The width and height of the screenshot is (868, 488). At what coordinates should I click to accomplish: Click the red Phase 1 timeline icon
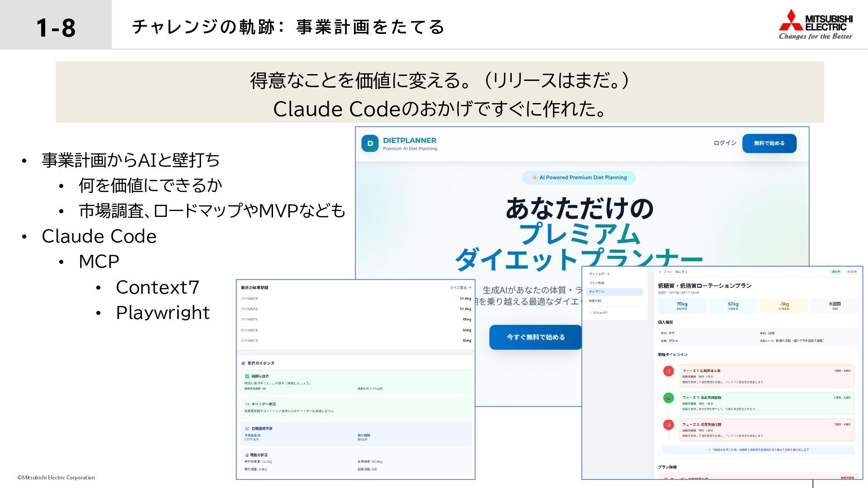tap(668, 371)
